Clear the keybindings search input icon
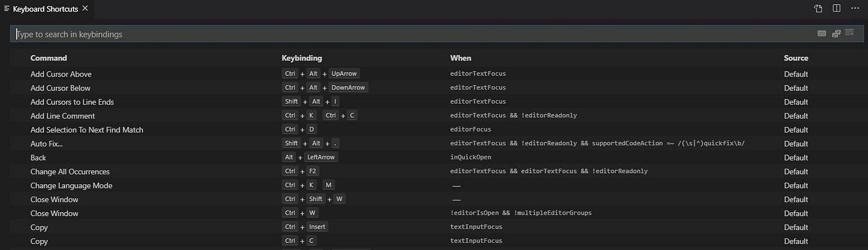Image resolution: width=868 pixels, height=250 pixels. tap(849, 33)
